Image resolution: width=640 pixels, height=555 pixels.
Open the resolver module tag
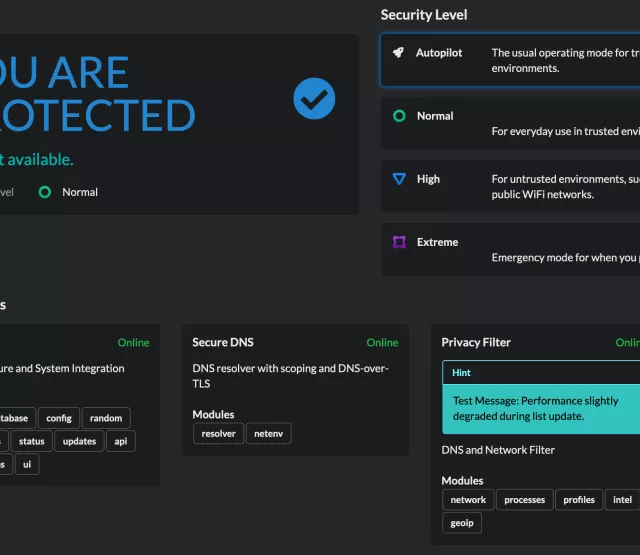pyautogui.click(x=218, y=434)
